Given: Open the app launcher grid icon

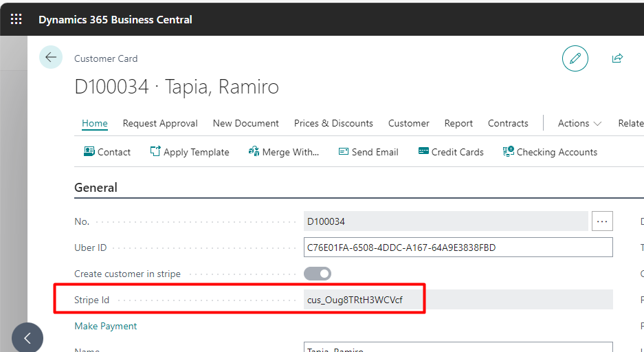Looking at the screenshot, I should click(16, 19).
